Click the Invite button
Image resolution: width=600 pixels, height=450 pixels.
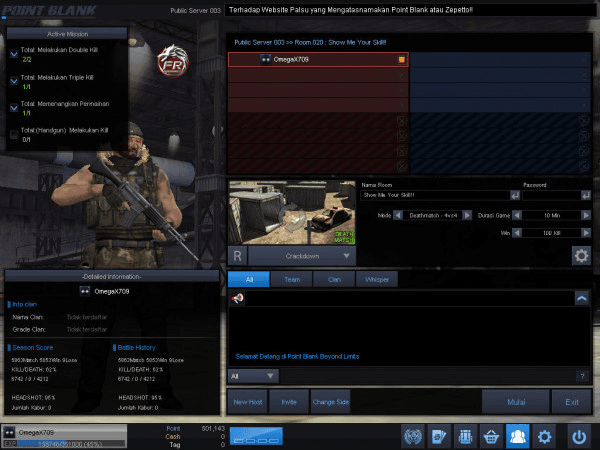[289, 402]
